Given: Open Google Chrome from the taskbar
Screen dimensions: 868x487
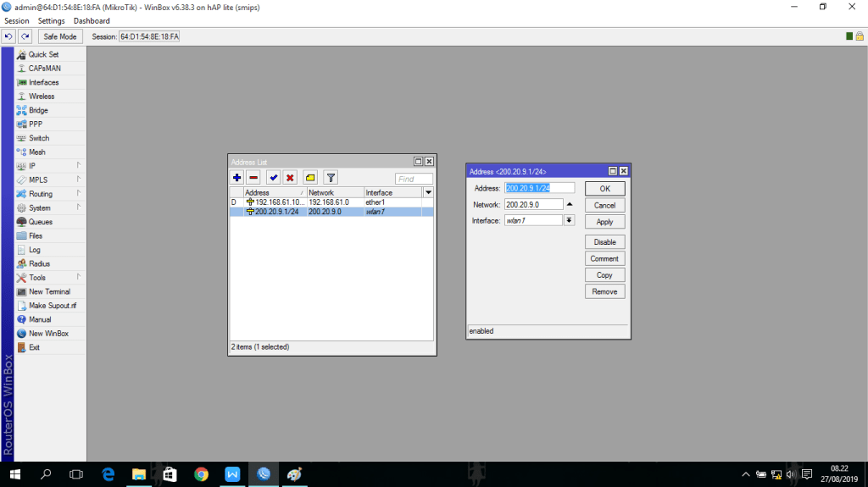Looking at the screenshot, I should click(201, 474).
